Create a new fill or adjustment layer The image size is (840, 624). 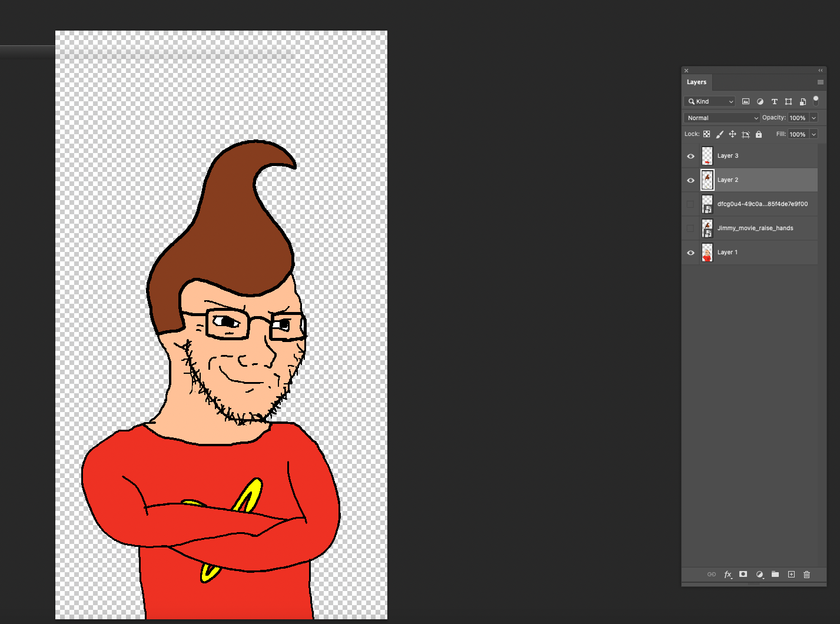click(x=759, y=575)
